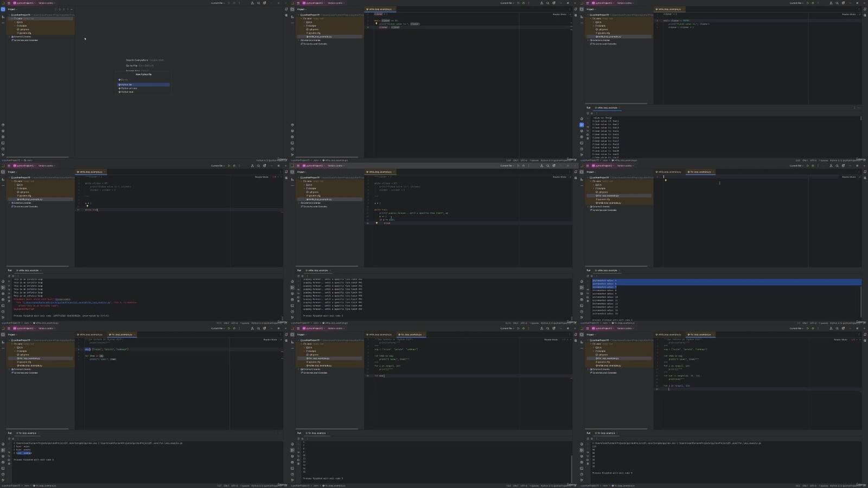868x488 pixels.
Task: Select the while_loop_example.py tab in the middle-right screenshot
Action: [668, 172]
